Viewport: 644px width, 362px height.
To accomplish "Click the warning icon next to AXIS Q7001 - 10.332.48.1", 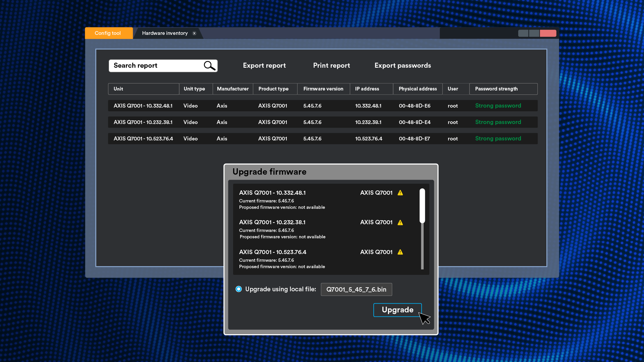I will point(400,193).
